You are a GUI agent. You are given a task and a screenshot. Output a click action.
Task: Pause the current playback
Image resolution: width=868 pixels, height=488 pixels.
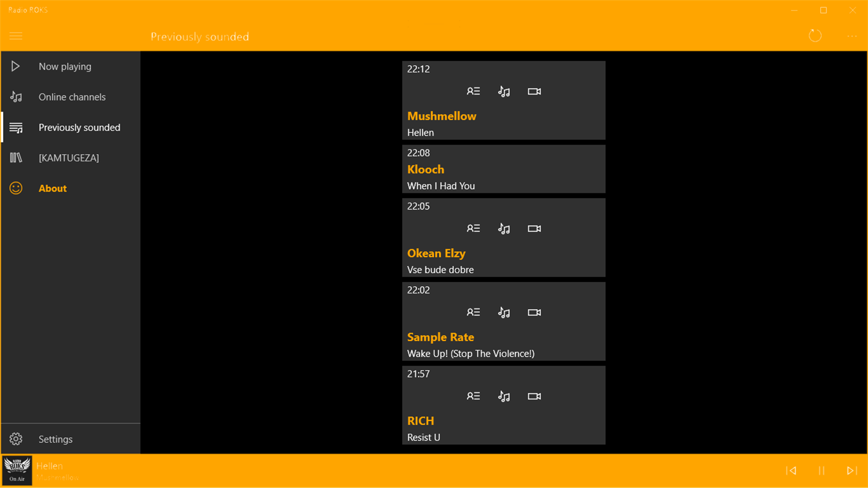[822, 471]
